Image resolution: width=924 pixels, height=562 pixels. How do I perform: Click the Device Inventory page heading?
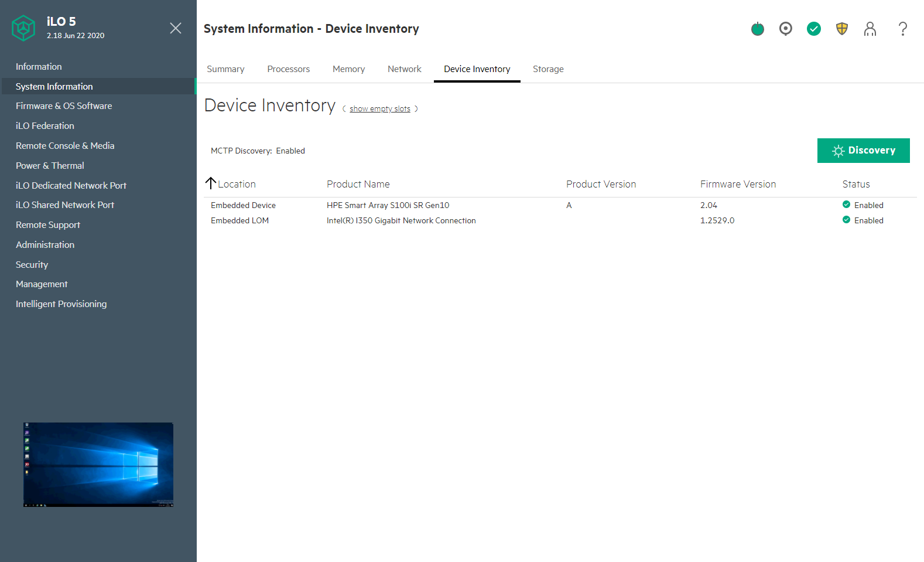270,105
